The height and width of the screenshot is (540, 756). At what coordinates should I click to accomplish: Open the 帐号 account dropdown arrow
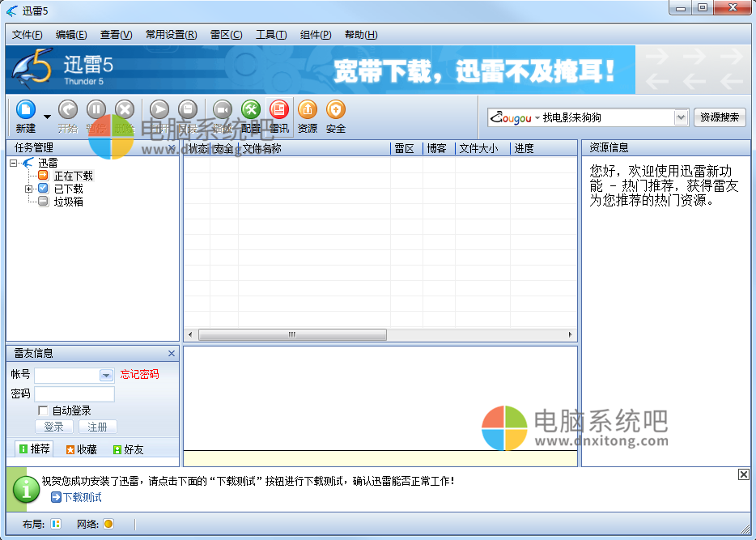[106, 375]
